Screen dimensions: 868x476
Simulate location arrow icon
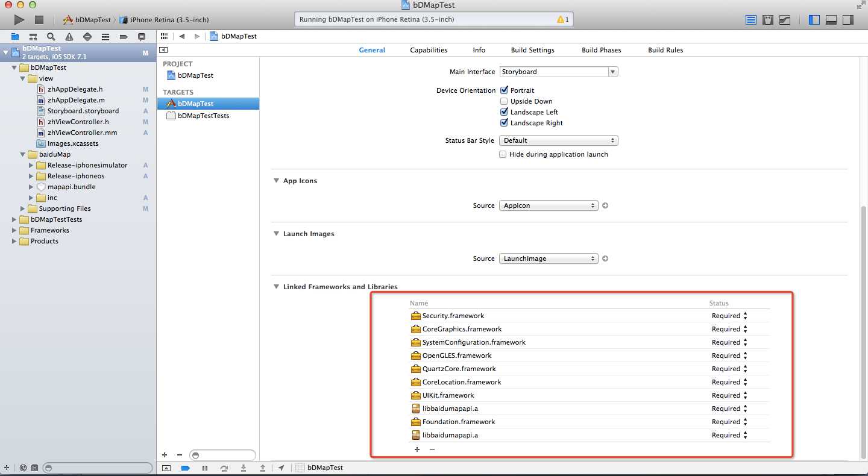[281, 468]
